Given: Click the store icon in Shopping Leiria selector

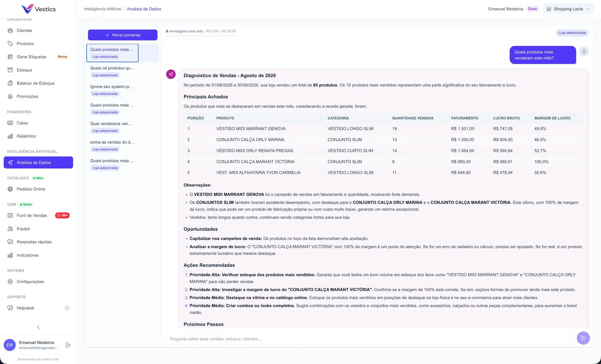Looking at the screenshot, I should pyautogui.click(x=549, y=9).
